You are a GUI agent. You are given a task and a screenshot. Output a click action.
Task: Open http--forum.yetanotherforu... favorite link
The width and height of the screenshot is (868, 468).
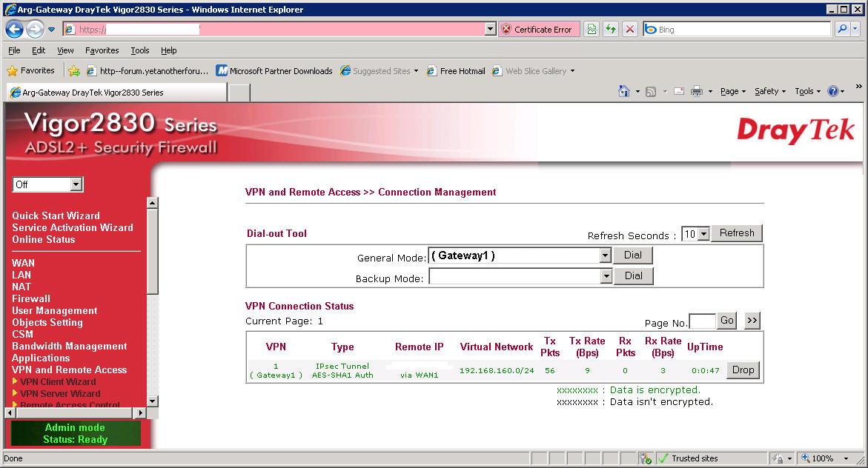[148, 71]
